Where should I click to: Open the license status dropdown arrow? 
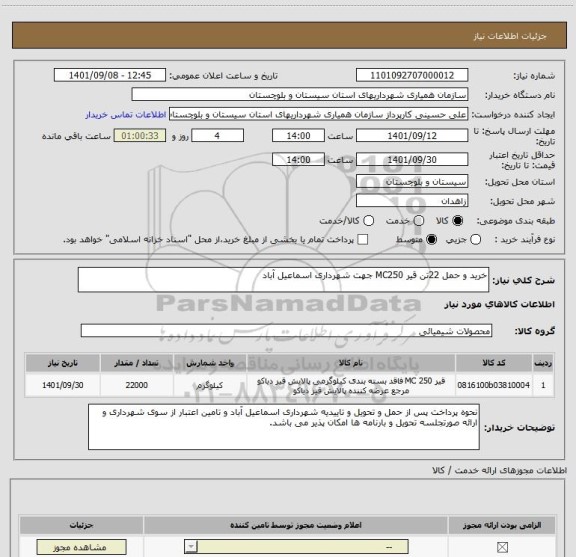point(191,547)
